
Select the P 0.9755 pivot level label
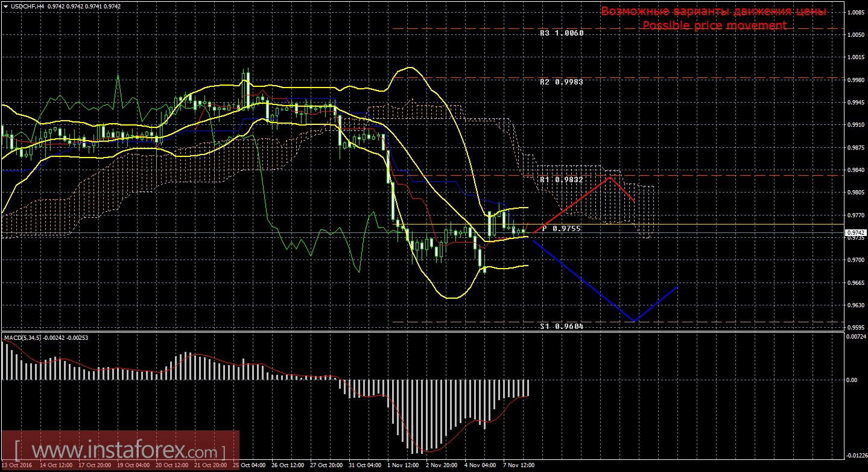561,229
